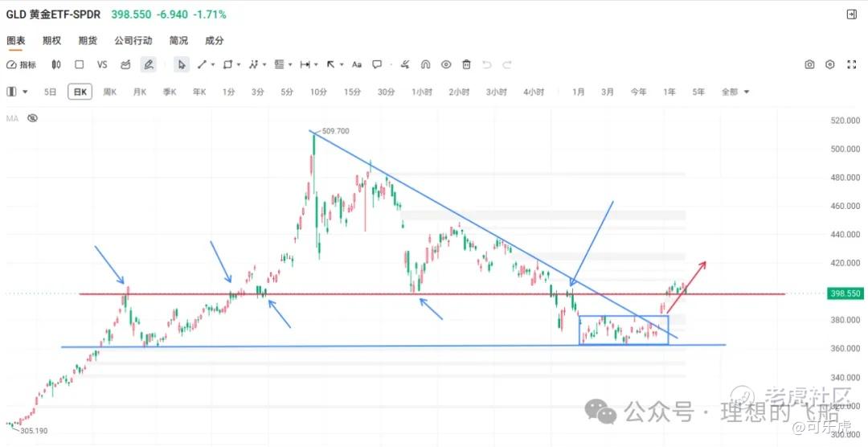This screenshot has width=868, height=447.
Task: Take a chart snapshot with camera icon
Action: pyautogui.click(x=809, y=65)
